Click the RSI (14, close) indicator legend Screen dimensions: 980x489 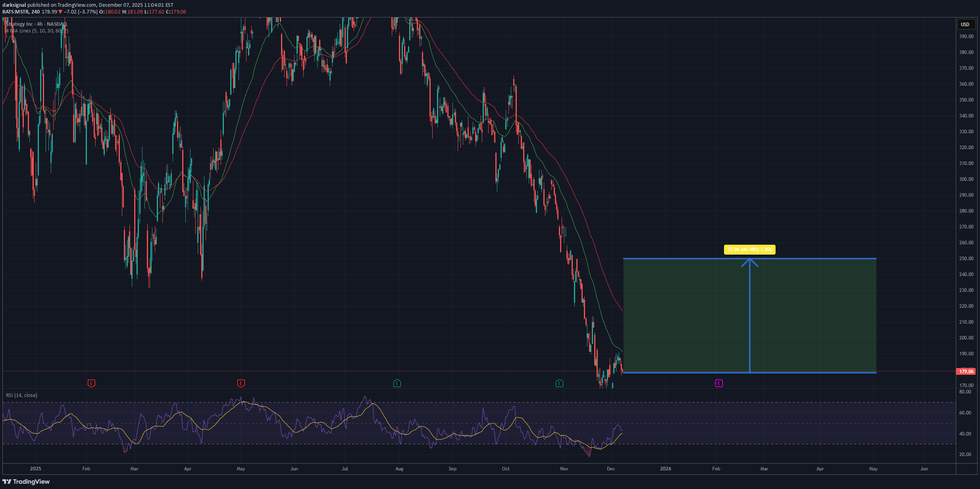point(21,395)
